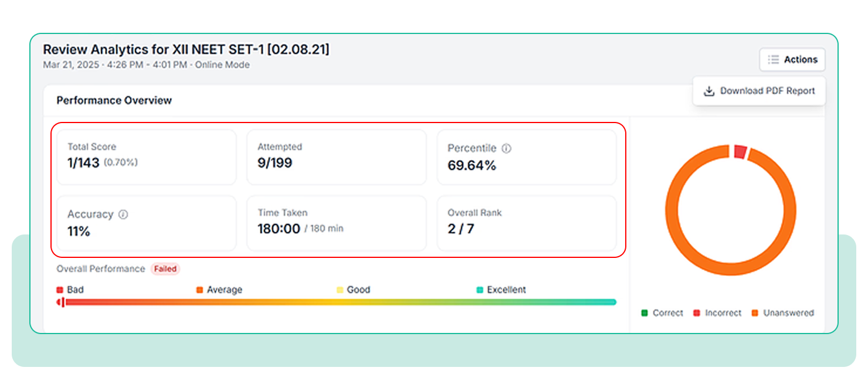868x381 pixels.
Task: Open the Overall Rank card
Action: pos(527,223)
